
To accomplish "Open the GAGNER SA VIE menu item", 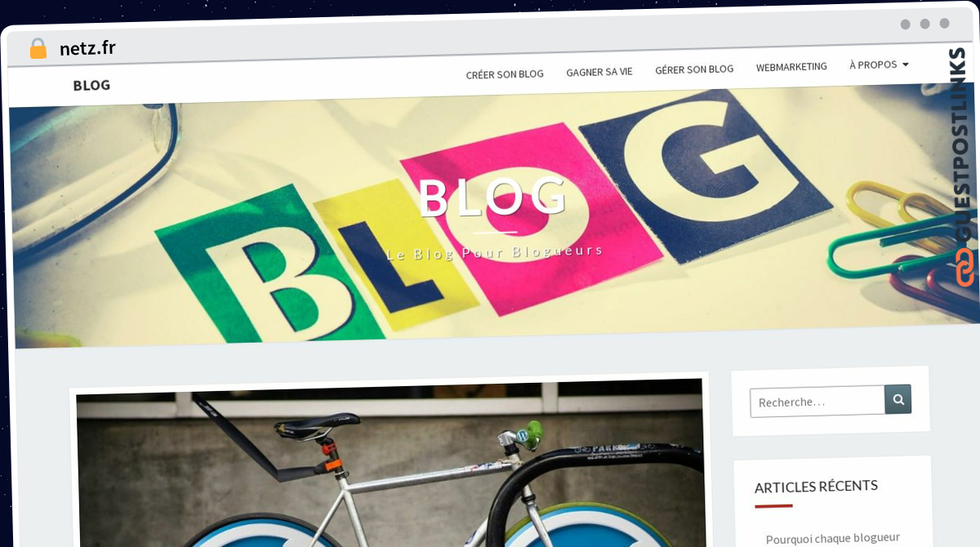I will click(599, 72).
